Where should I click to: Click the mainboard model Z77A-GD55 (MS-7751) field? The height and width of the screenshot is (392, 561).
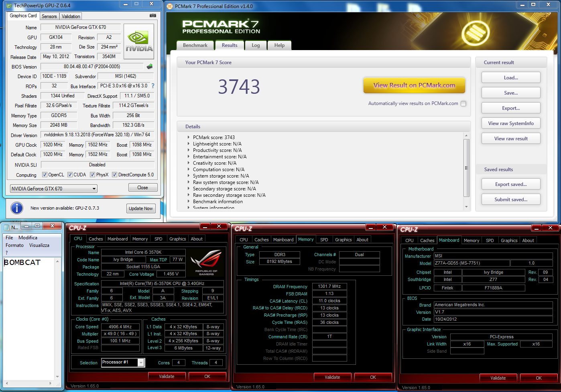pos(472,263)
